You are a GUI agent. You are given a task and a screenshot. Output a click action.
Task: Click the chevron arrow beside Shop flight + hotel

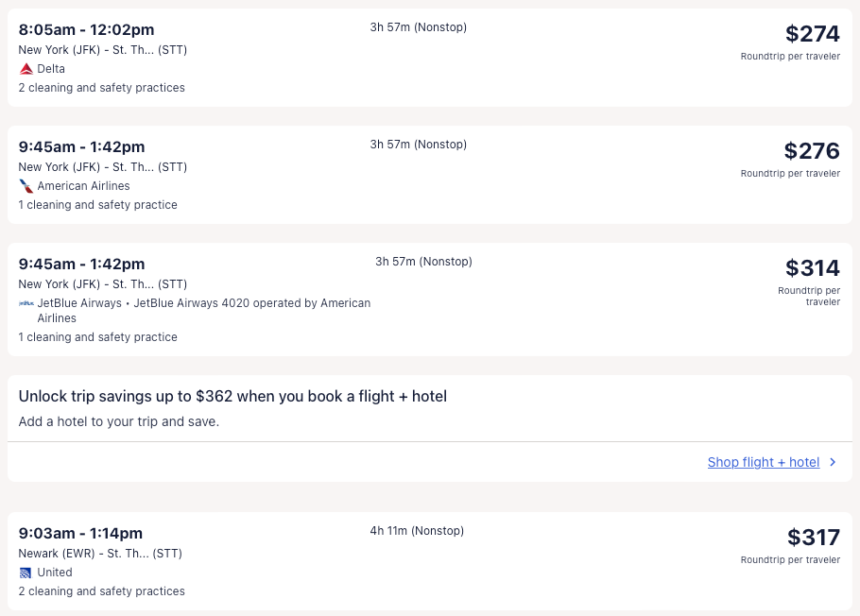[833, 462]
